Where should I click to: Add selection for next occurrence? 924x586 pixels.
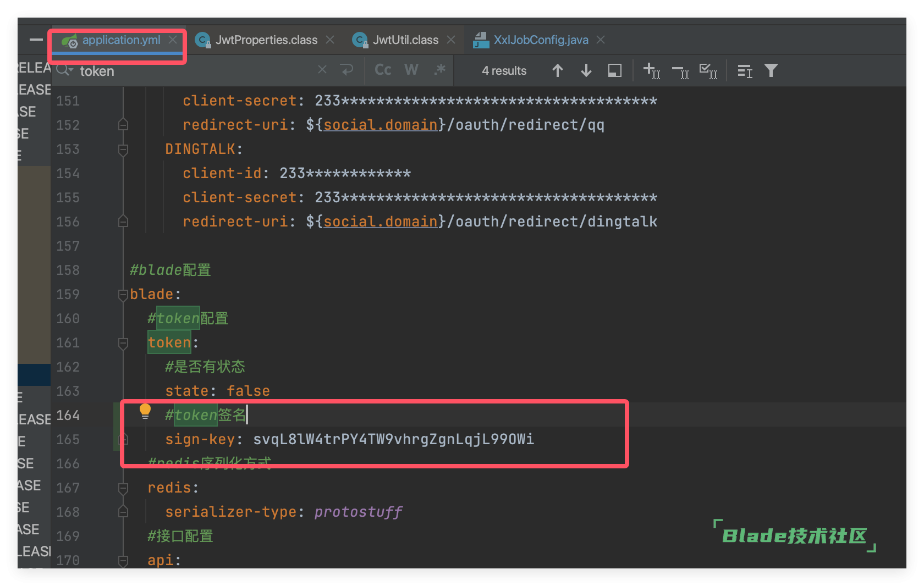click(x=652, y=70)
